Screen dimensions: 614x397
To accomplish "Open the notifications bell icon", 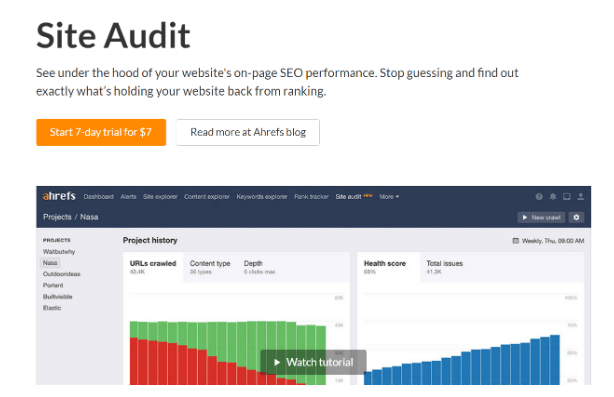I will point(553,197).
